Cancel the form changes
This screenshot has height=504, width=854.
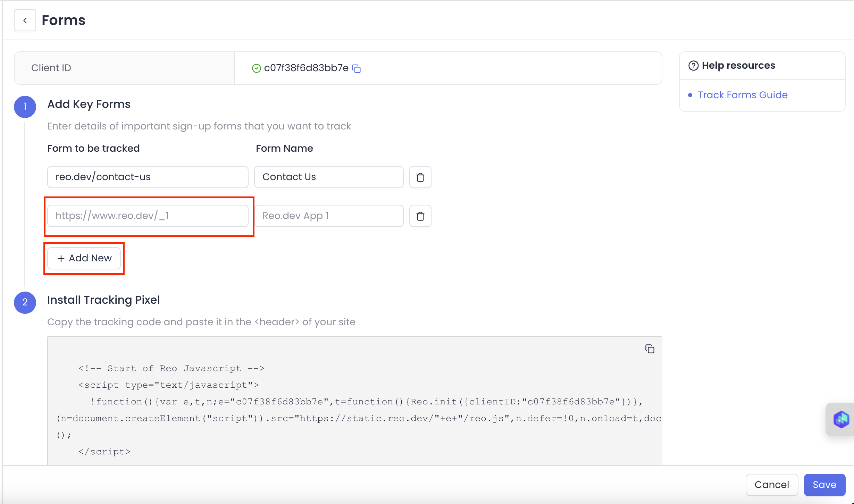(771, 485)
